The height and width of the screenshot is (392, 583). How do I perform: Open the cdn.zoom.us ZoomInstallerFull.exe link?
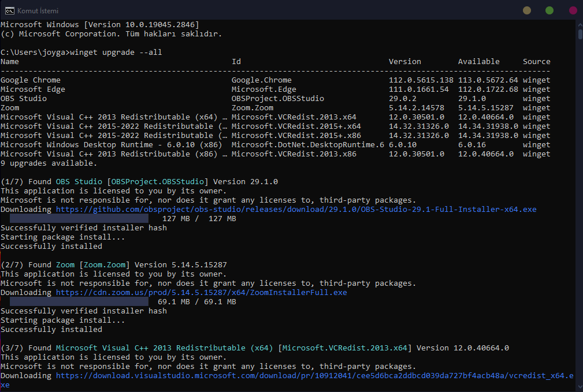pyautogui.click(x=201, y=293)
